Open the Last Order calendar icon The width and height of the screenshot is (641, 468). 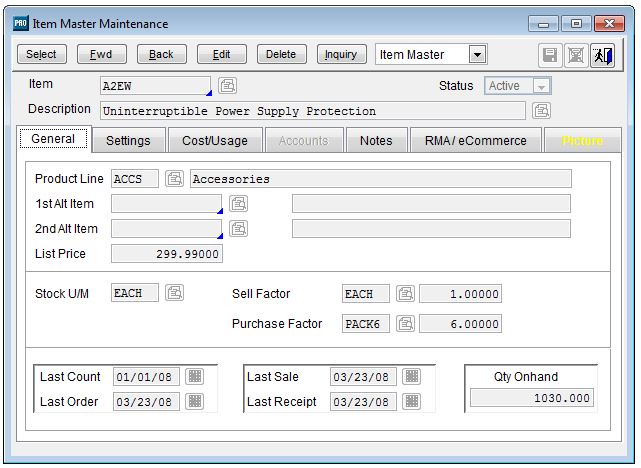[195, 401]
